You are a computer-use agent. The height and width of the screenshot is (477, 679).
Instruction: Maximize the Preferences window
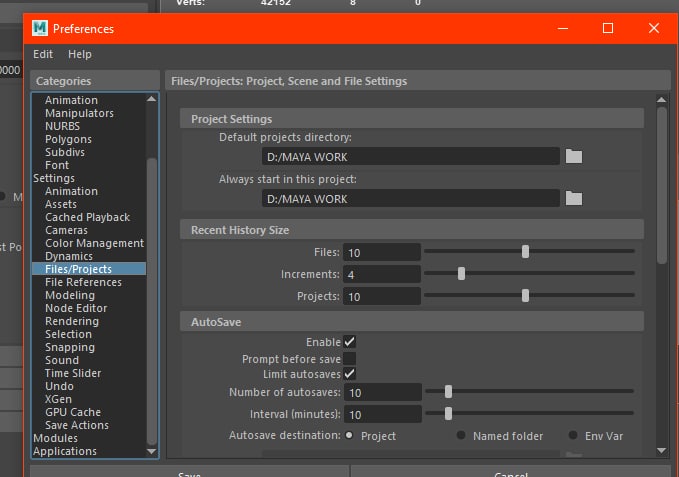point(608,28)
